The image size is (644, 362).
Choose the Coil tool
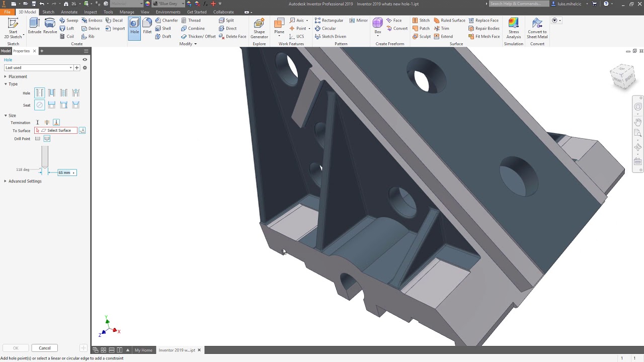(67, 37)
